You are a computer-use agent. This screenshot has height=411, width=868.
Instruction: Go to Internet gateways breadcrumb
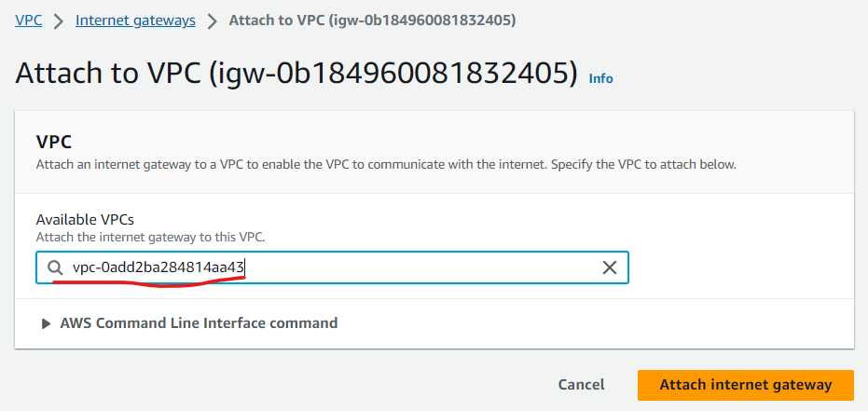(135, 21)
